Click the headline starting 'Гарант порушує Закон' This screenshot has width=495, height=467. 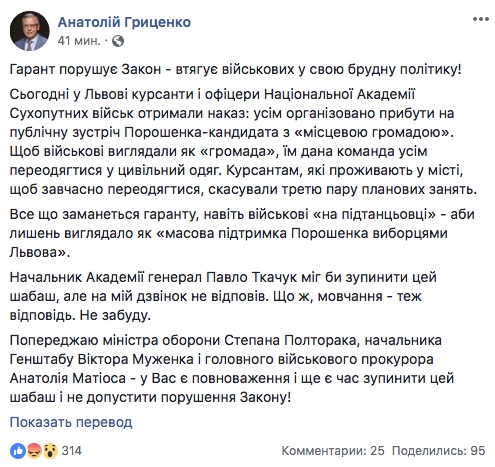[235, 69]
